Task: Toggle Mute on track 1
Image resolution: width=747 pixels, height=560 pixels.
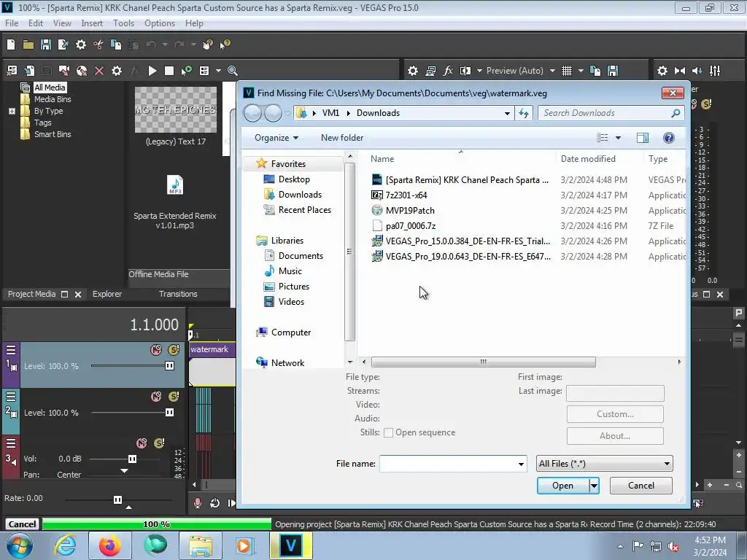Action: pyautogui.click(x=156, y=349)
